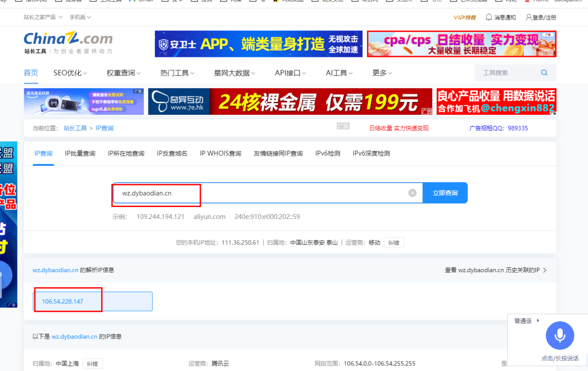Click 纠错 button next to 中国上海
The height and width of the screenshot is (371, 588).
(93, 364)
